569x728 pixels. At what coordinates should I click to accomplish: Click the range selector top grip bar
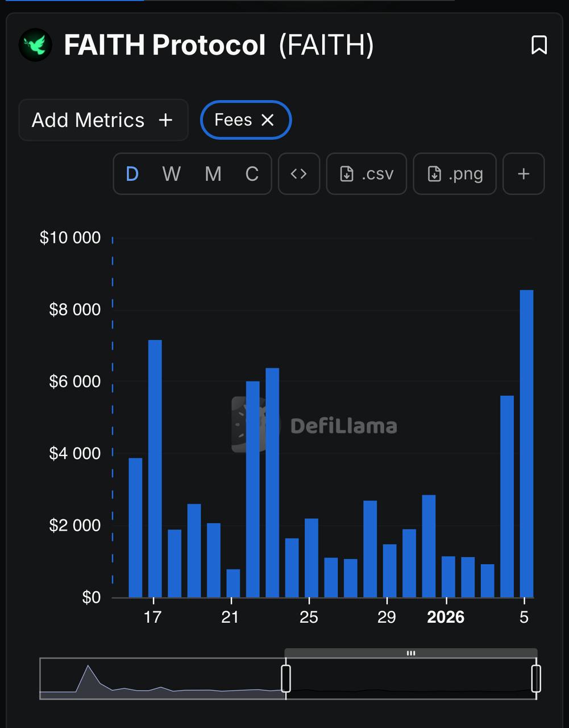411,653
